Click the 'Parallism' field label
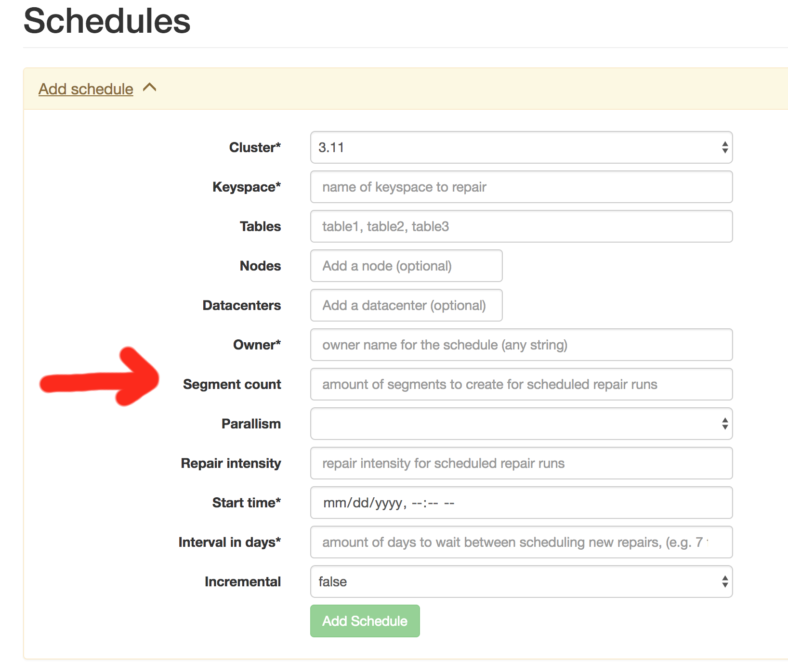788x672 pixels. pyautogui.click(x=251, y=424)
